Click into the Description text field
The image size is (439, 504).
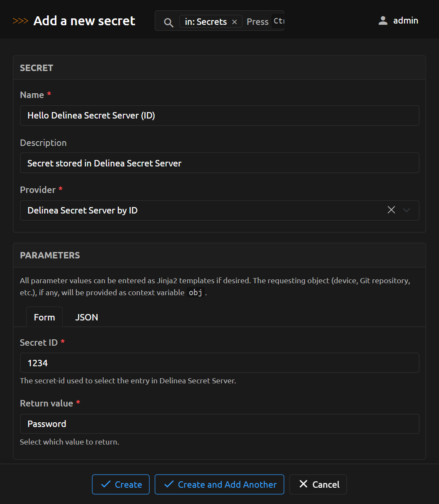point(219,163)
